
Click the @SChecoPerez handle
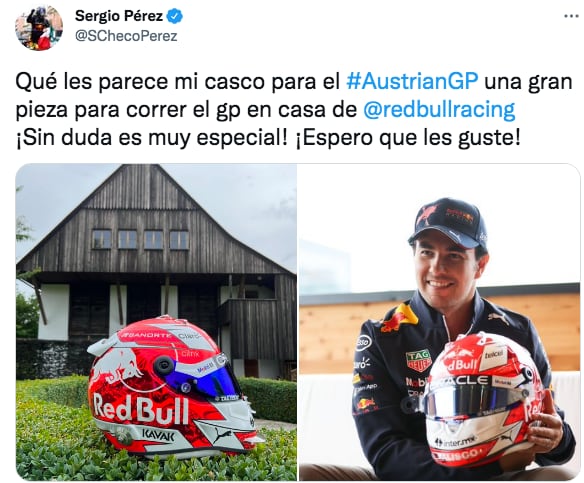pyautogui.click(x=126, y=36)
